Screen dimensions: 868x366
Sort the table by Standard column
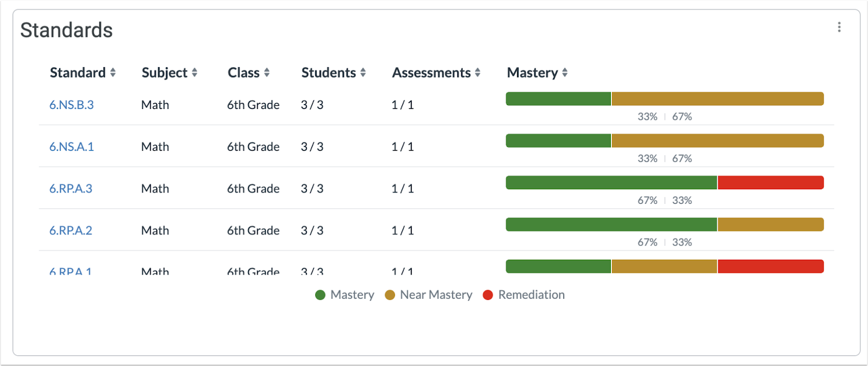click(x=78, y=72)
